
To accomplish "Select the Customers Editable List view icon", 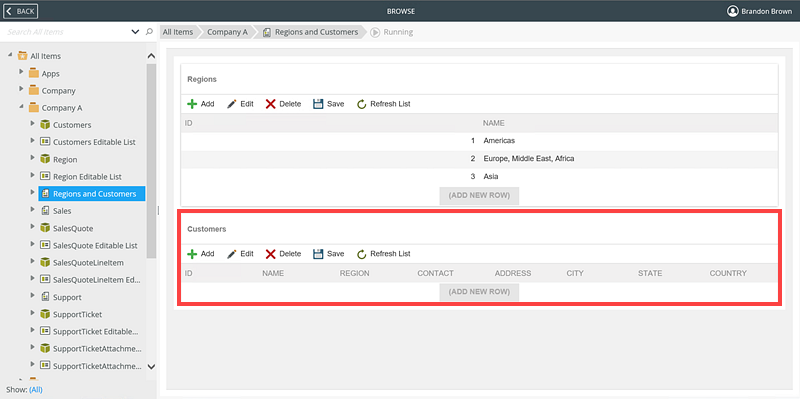I will tap(45, 141).
